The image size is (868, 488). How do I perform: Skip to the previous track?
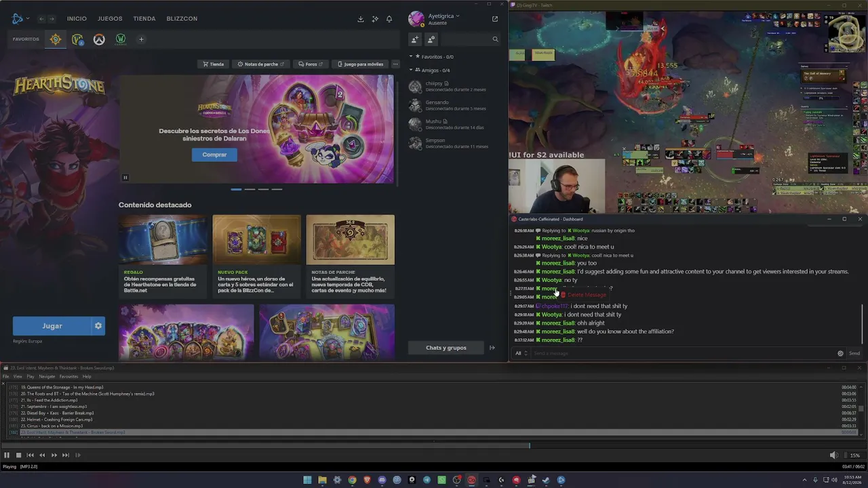[31, 455]
